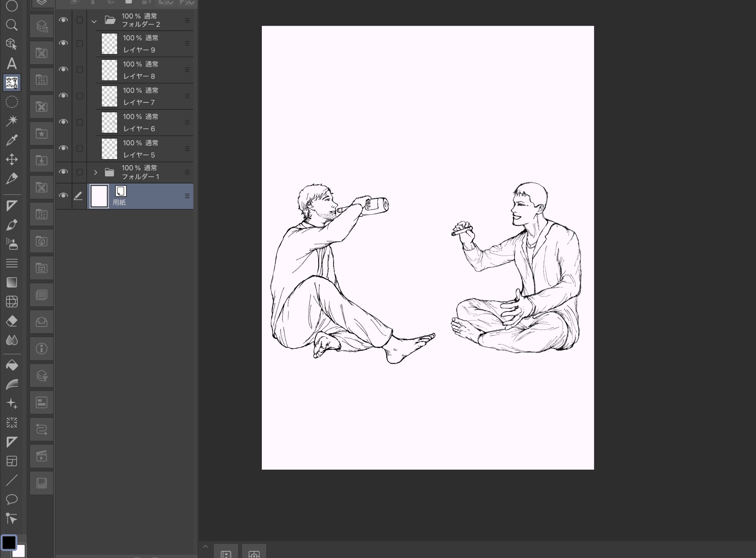Select the レイヤー 8 layer name
756x558 pixels.
click(139, 76)
